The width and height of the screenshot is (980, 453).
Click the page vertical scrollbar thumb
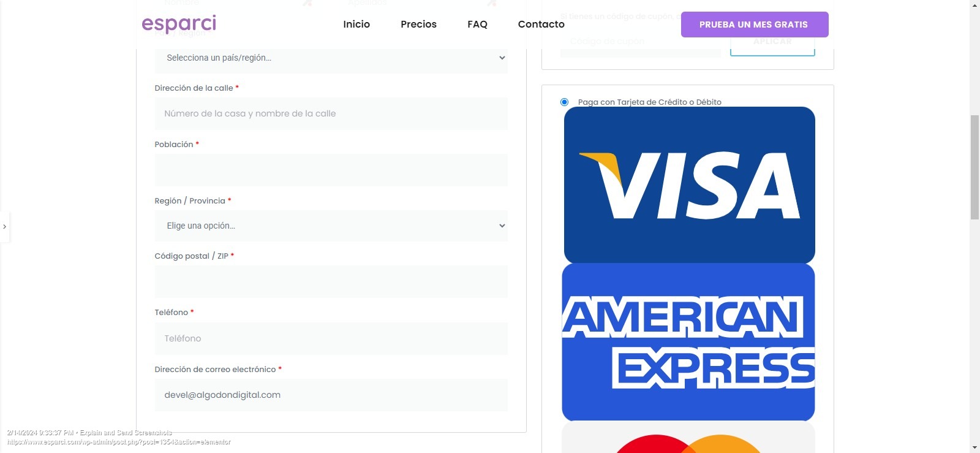(974, 167)
